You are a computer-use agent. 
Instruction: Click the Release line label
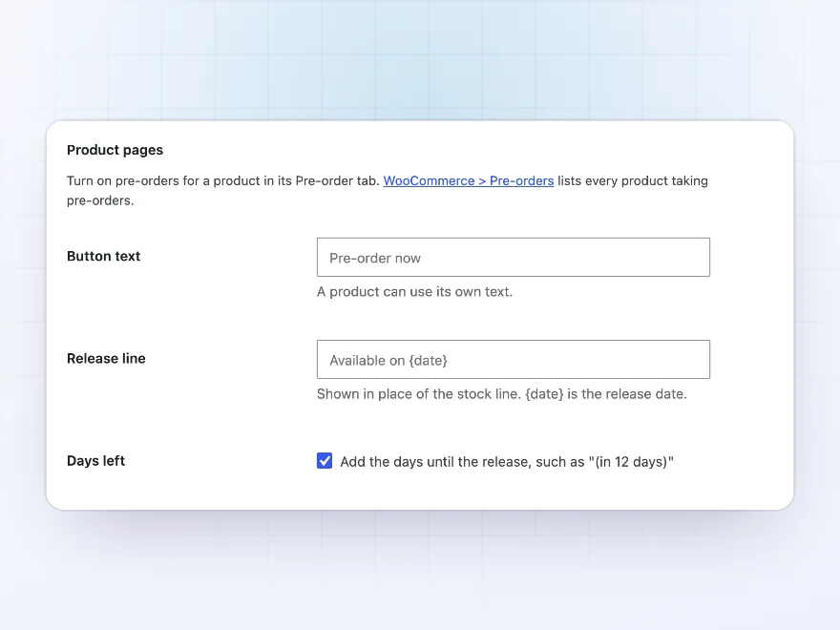[106, 358]
